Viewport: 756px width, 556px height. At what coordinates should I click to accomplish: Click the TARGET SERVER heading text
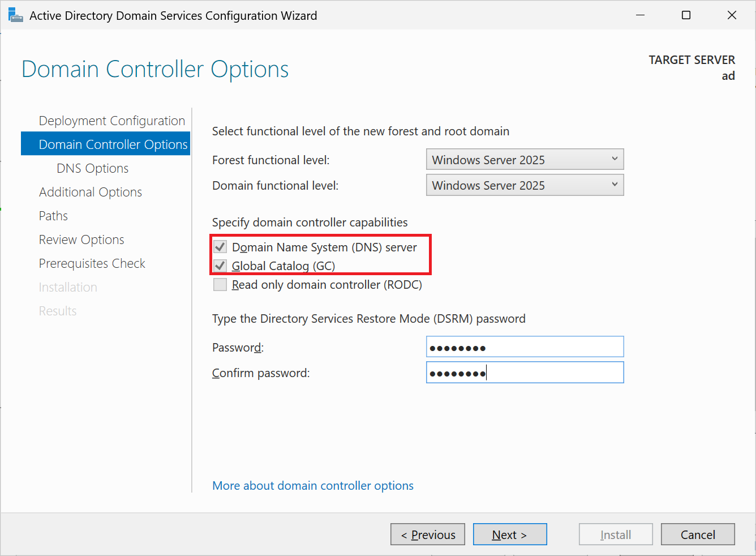tap(691, 60)
